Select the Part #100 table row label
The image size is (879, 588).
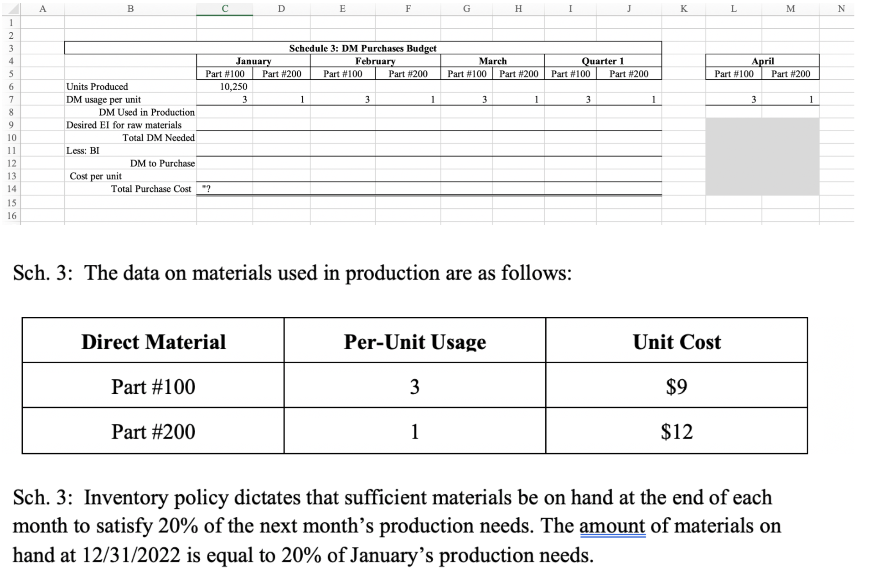(153, 387)
